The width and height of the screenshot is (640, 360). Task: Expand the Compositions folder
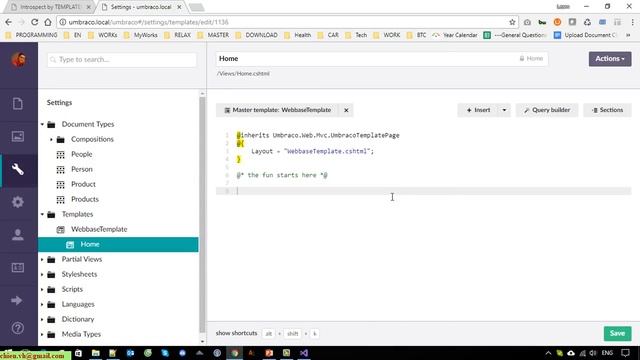(x=51, y=139)
